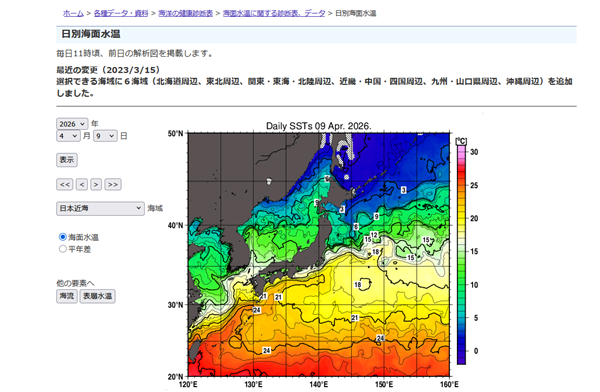The width and height of the screenshot is (600, 392).
Task: Open the 海面水温に関する診断表、データ breadcrumb link
Action: (274, 13)
